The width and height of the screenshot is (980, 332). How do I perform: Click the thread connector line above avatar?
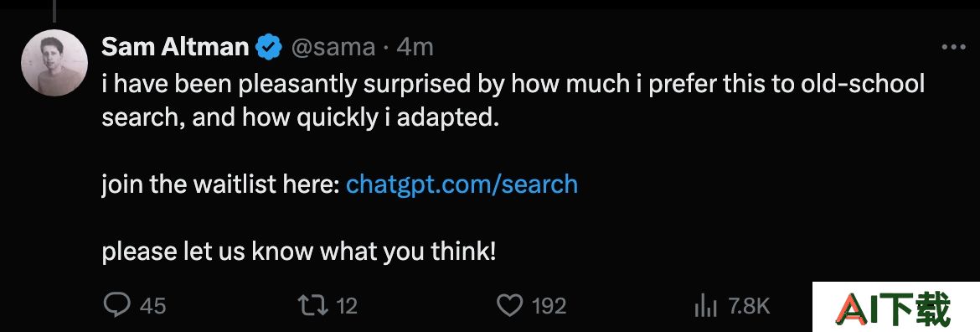tap(55, 11)
